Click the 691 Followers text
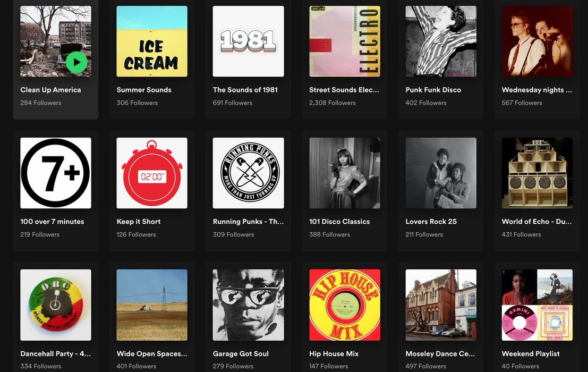Image resolution: width=588 pixels, height=372 pixels. (233, 103)
